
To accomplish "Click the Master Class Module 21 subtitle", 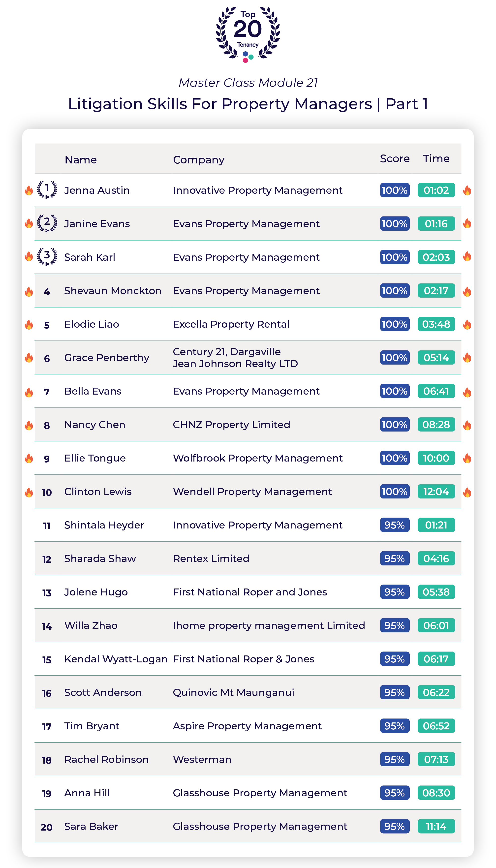I will (x=248, y=82).
